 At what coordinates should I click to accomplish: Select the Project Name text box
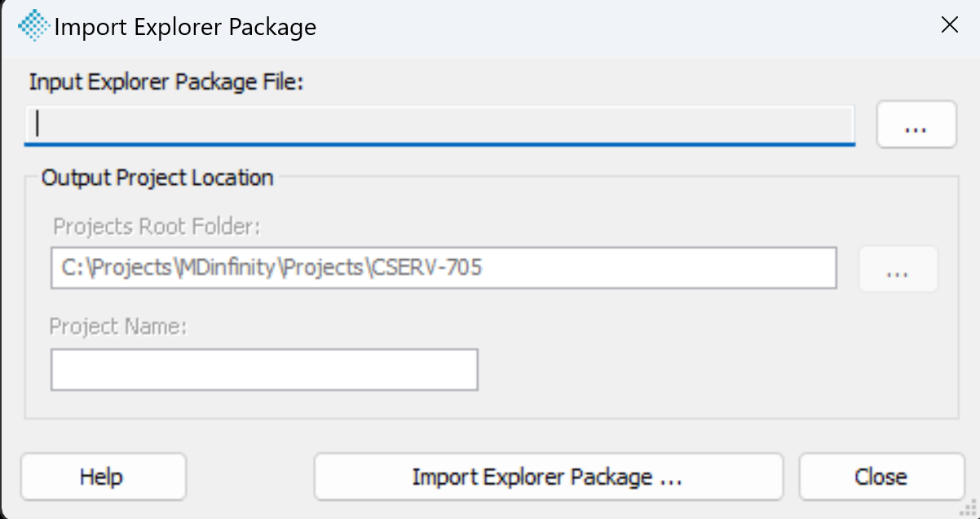pyautogui.click(x=264, y=370)
